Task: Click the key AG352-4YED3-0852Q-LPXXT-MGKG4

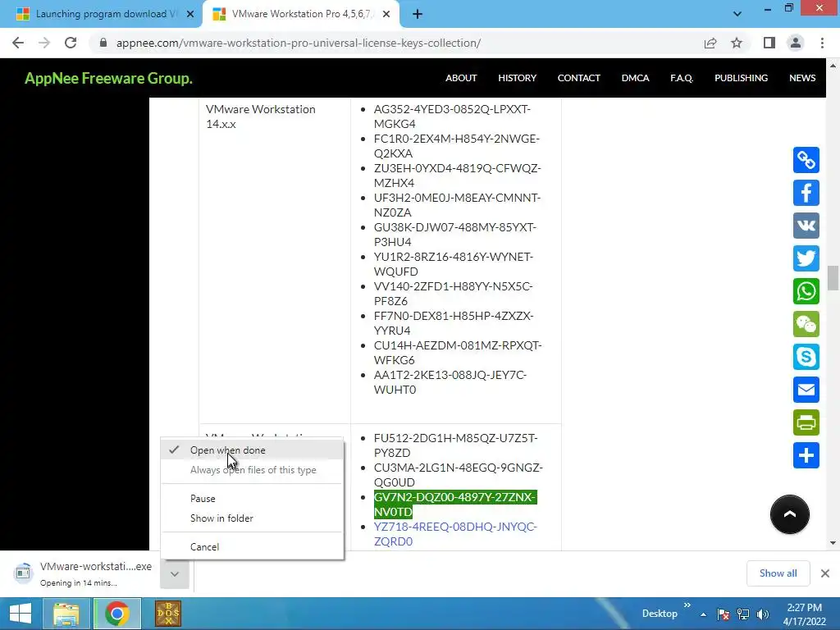Action: click(x=452, y=116)
